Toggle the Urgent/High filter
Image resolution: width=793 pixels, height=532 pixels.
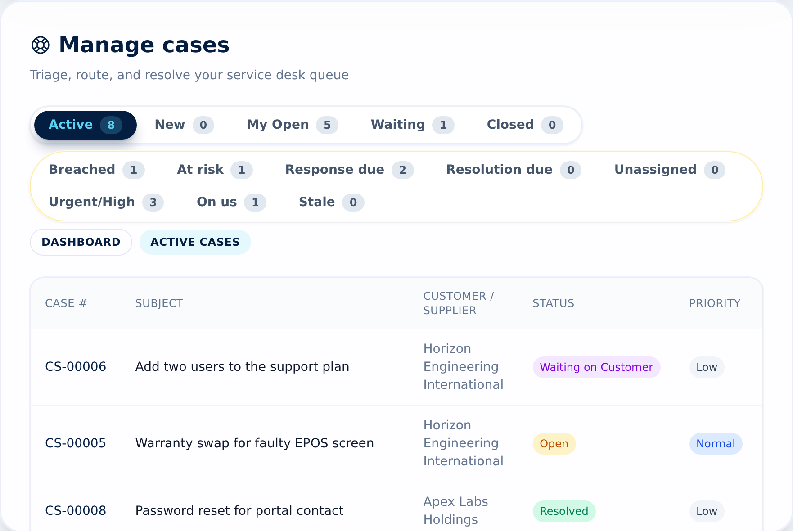(x=106, y=202)
